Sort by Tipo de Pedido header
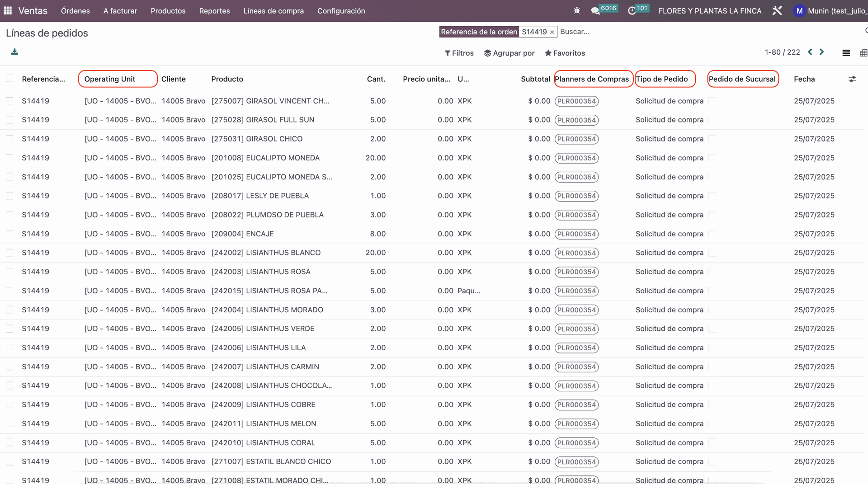This screenshot has height=484, width=868. [x=662, y=79]
